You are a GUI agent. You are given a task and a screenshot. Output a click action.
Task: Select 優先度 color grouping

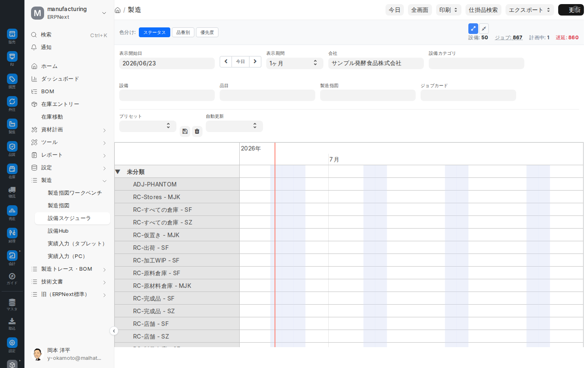click(x=207, y=32)
